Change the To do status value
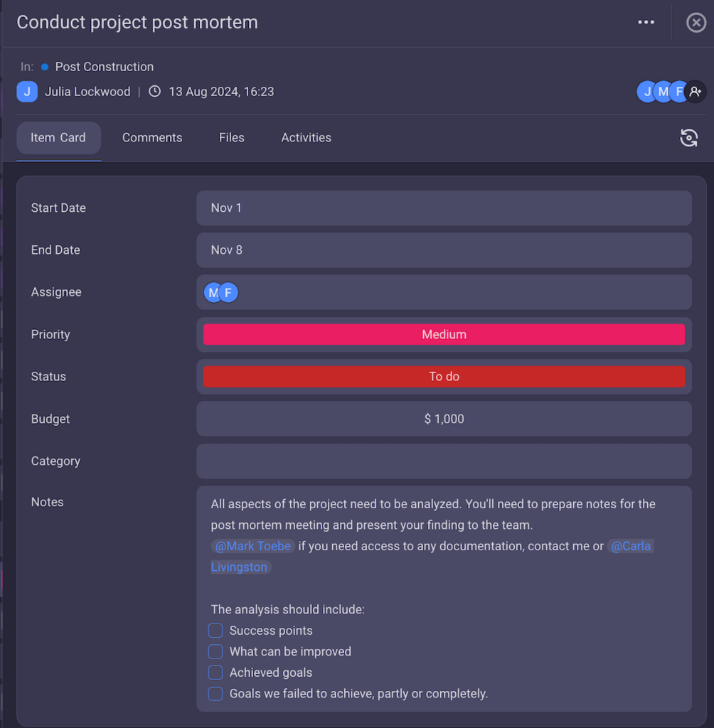This screenshot has width=714, height=728. (x=444, y=377)
